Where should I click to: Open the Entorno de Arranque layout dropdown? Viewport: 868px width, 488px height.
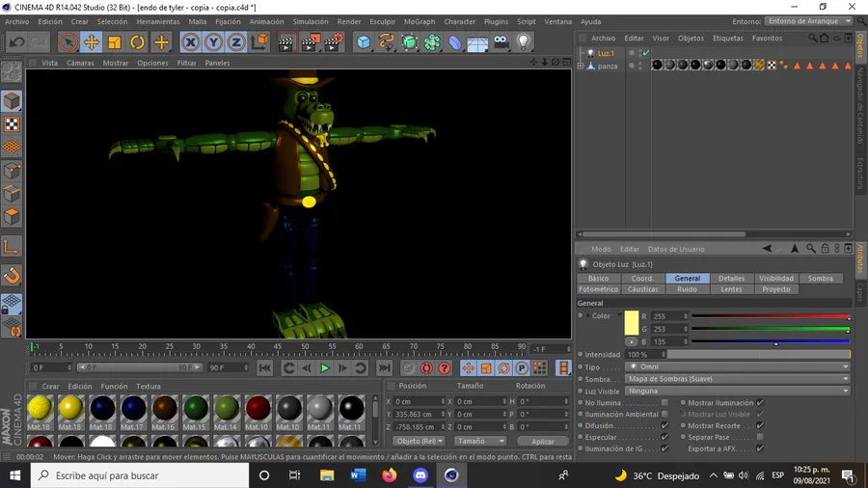click(x=809, y=21)
